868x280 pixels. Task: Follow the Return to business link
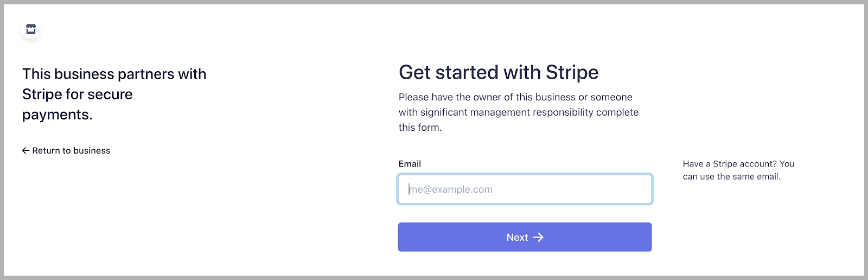click(x=66, y=150)
